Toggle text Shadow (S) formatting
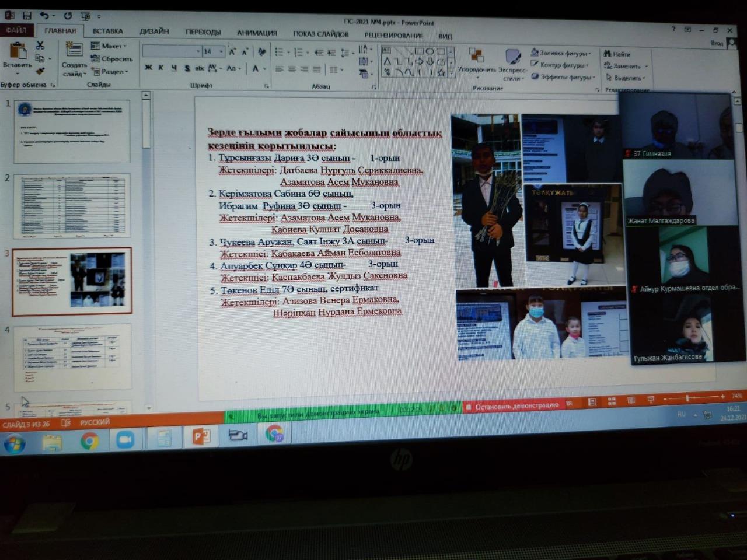The height and width of the screenshot is (560, 747). click(x=187, y=68)
